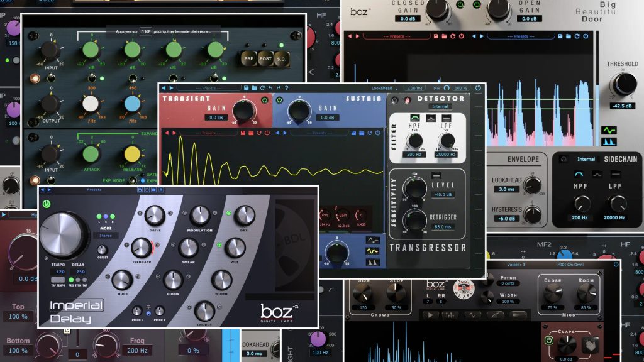The width and height of the screenshot is (644, 362).
Task: Click Hysteresis -6.0 dB value field
Action: pyautogui.click(x=506, y=218)
